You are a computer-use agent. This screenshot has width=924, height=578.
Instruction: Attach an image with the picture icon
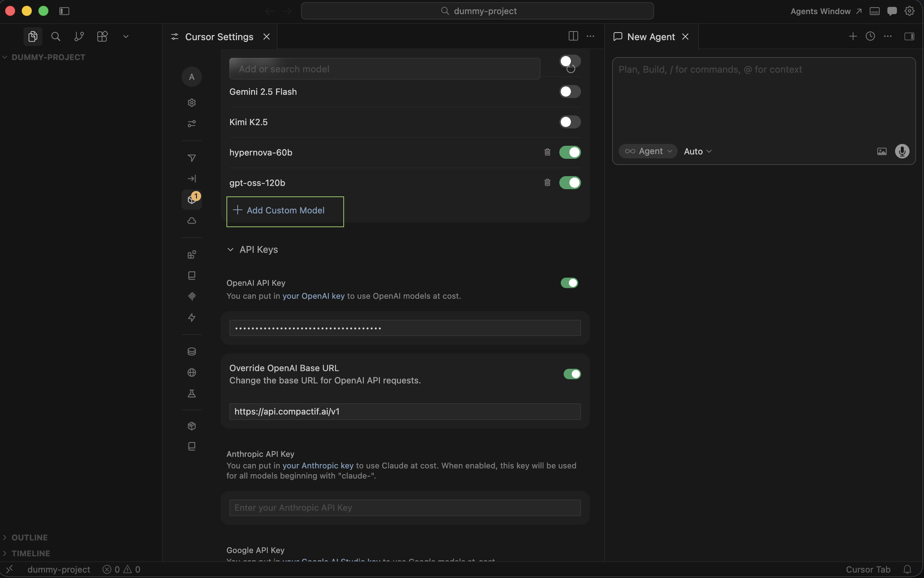pyautogui.click(x=882, y=152)
